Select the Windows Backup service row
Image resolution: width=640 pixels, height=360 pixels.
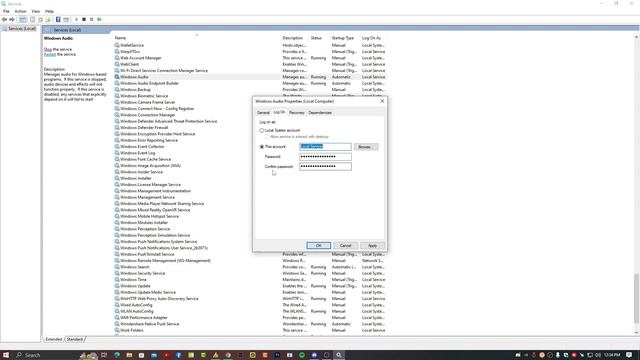[250, 89]
